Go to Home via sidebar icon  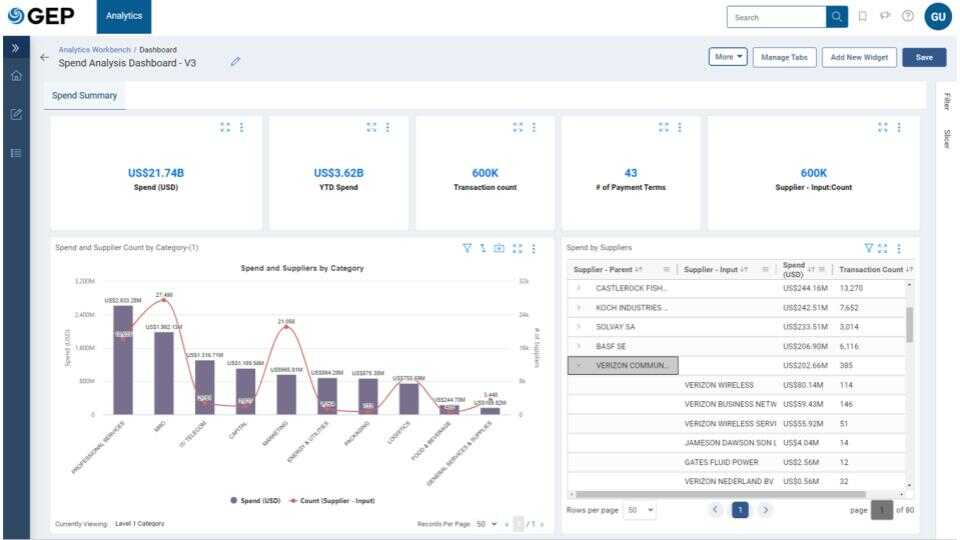click(x=16, y=76)
